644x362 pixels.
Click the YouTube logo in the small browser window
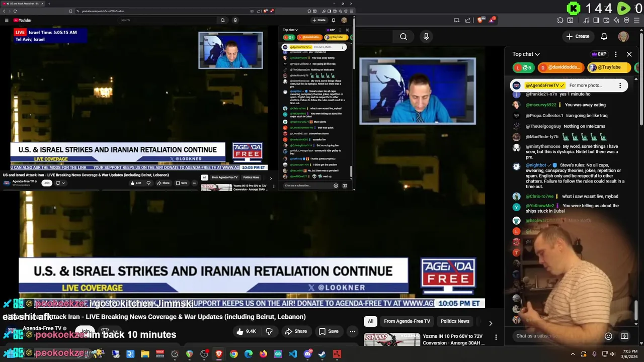pyautogui.click(x=22, y=20)
